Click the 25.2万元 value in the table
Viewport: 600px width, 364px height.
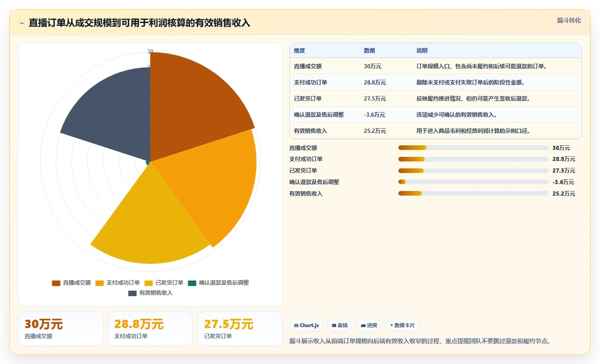(x=375, y=131)
